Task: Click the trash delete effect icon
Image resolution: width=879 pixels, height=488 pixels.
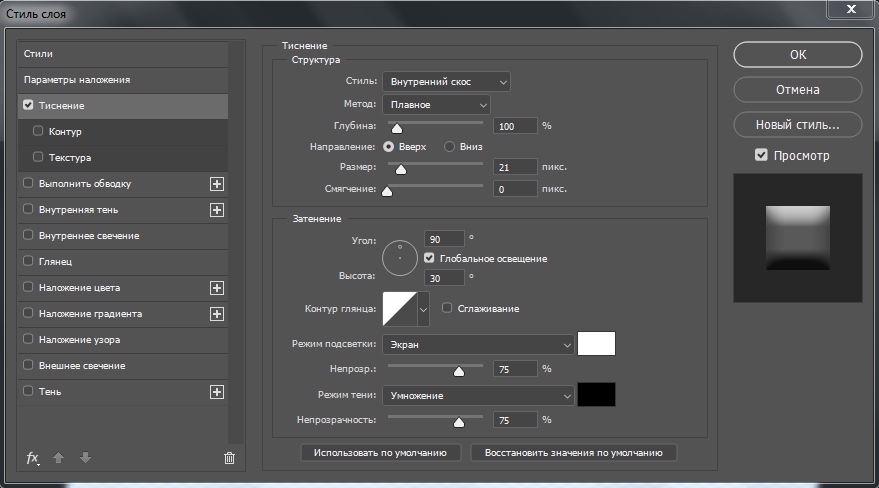Action: point(229,458)
